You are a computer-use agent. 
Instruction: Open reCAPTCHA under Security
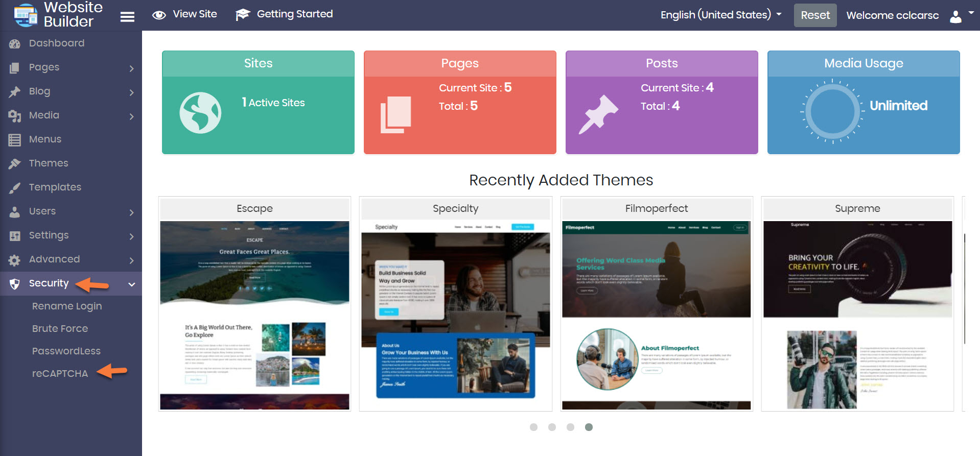pos(60,373)
